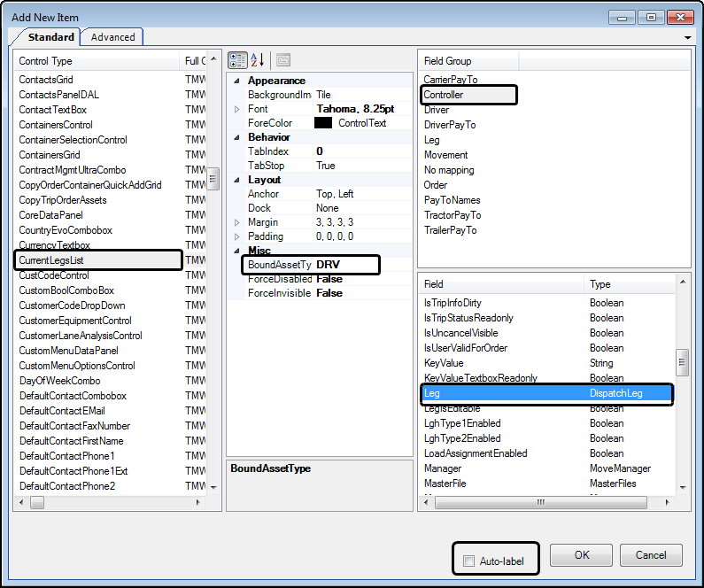704x588 pixels.
Task: Click the ForceDisabled False value
Action: [x=363, y=279]
